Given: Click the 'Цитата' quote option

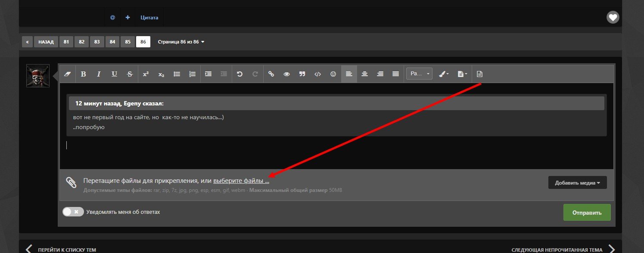Looking at the screenshot, I should [x=149, y=18].
